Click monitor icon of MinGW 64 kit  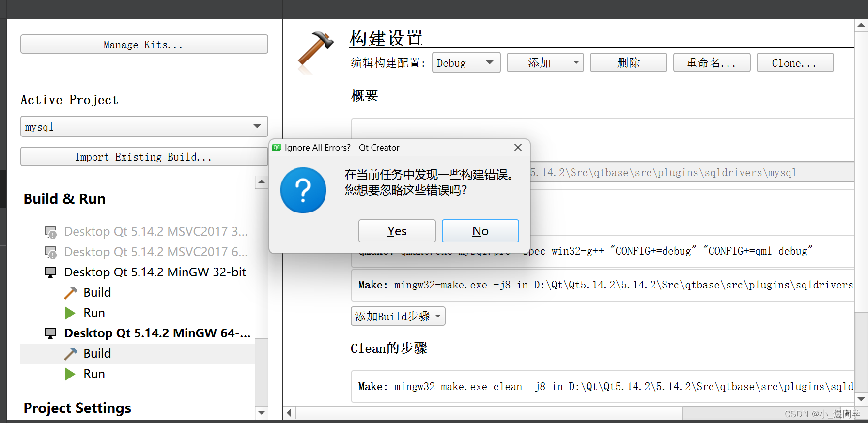click(x=50, y=333)
